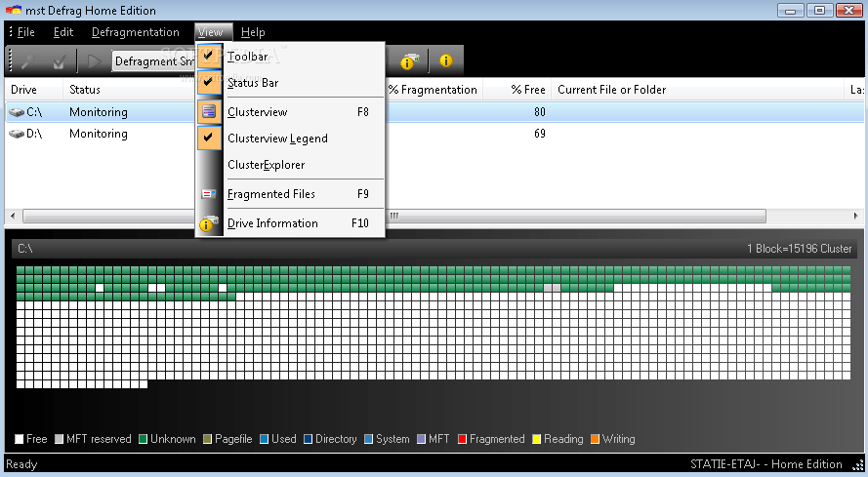The image size is (868, 477).
Task: Click the Ready status bar text
Action: point(21,464)
